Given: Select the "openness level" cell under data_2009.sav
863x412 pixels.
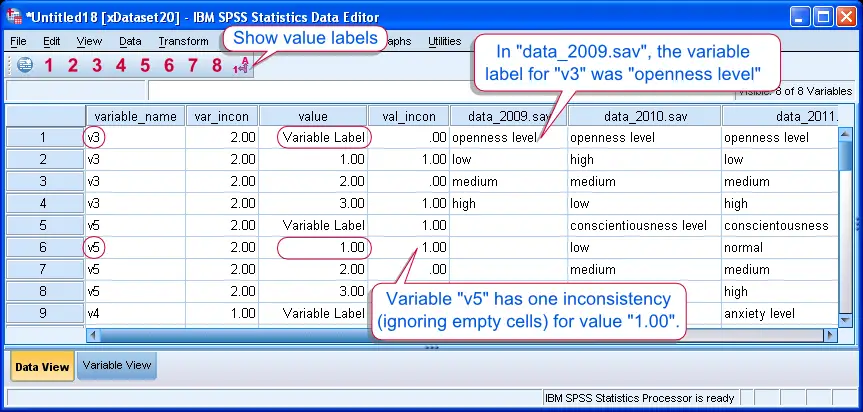Looking at the screenshot, I should 507,137.
